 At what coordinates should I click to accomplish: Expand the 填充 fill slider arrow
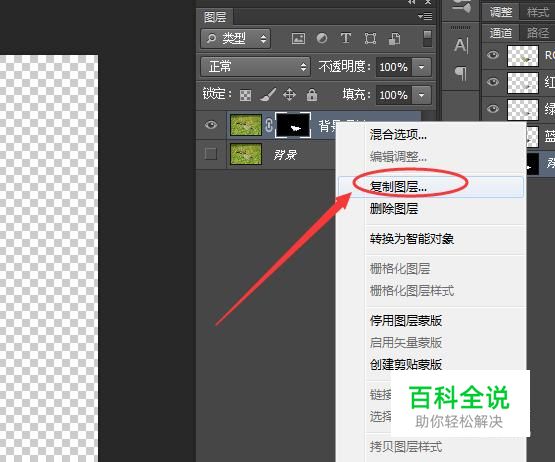coord(422,95)
